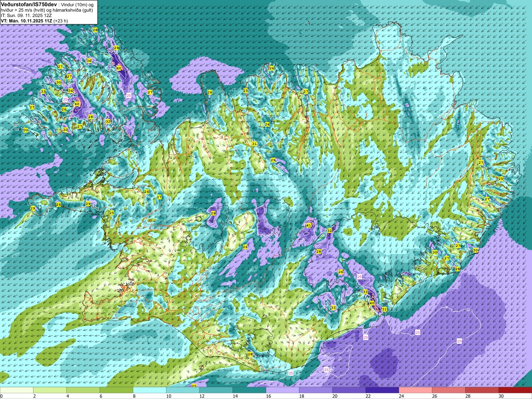Select the 22–24 m/s dark indigo legend swatch

coord(382,390)
